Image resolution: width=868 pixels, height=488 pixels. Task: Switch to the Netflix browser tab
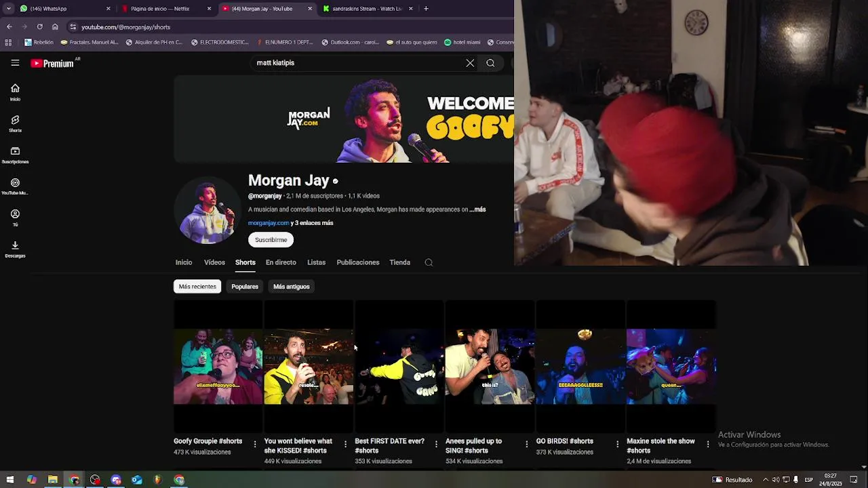pos(167,9)
